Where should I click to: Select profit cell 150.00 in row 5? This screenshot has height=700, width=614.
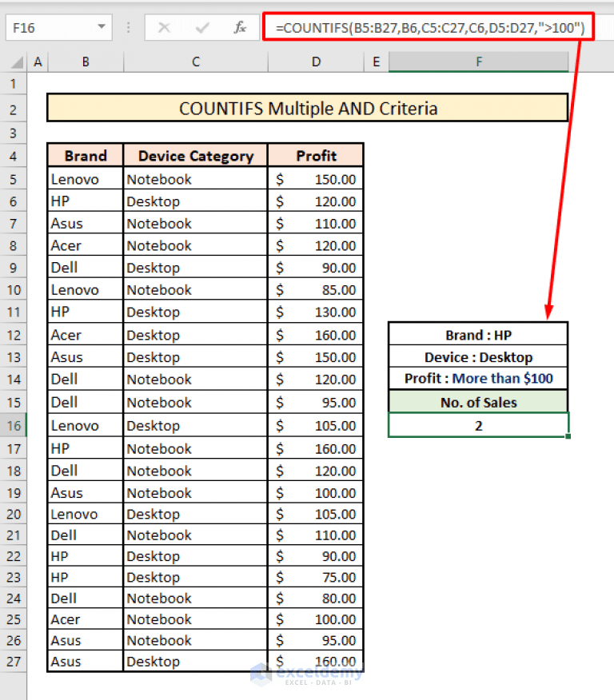[316, 179]
